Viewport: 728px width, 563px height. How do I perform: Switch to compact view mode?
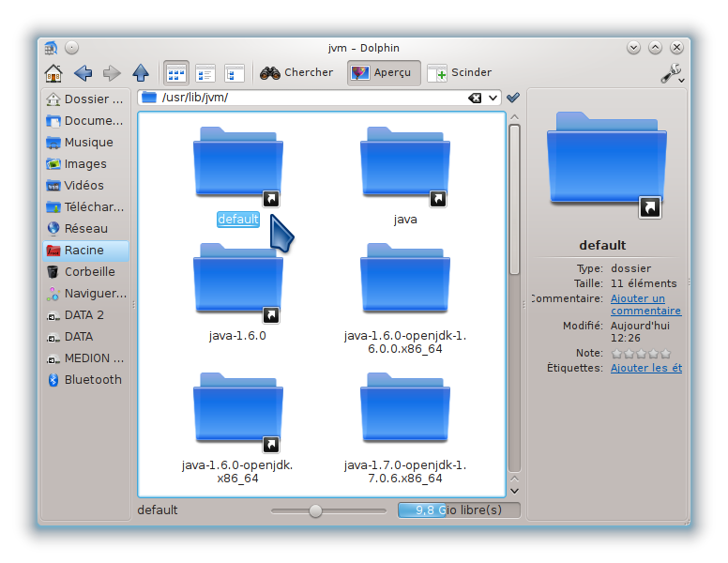coord(205,73)
